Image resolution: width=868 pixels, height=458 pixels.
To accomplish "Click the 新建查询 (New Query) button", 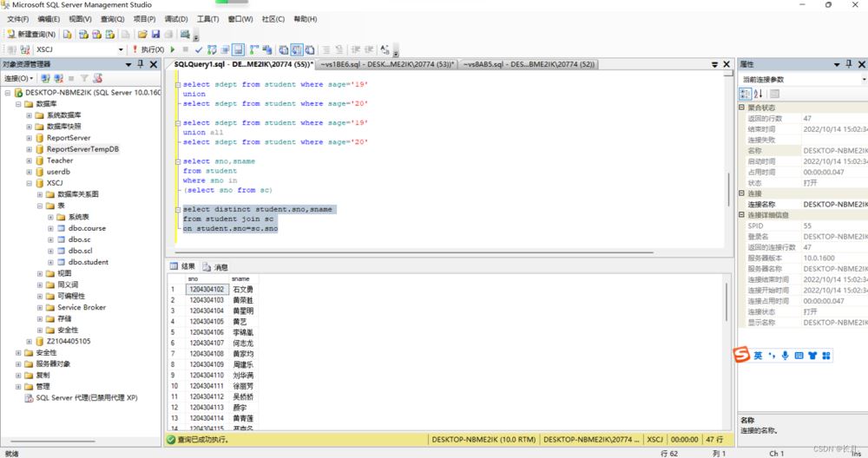I will click(x=31, y=35).
